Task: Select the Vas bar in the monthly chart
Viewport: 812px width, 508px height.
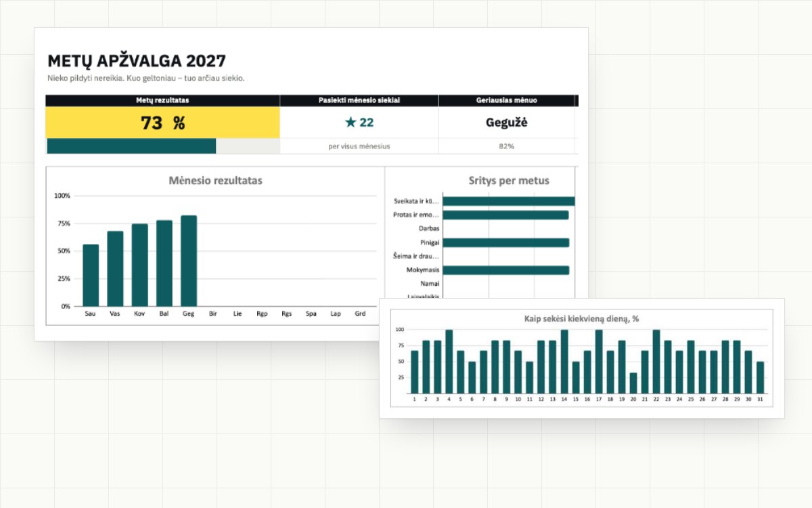Action: pyautogui.click(x=115, y=269)
